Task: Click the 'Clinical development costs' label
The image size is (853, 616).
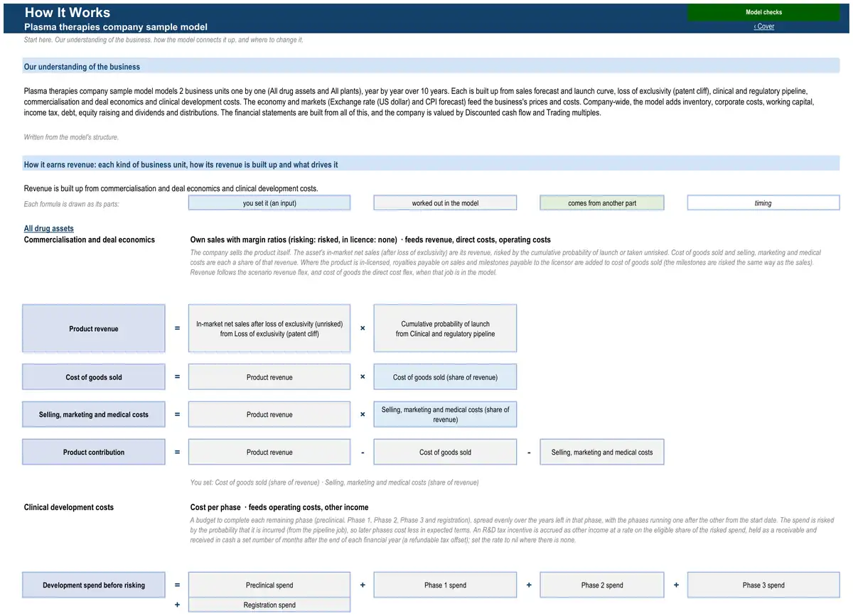Action: [x=69, y=507]
